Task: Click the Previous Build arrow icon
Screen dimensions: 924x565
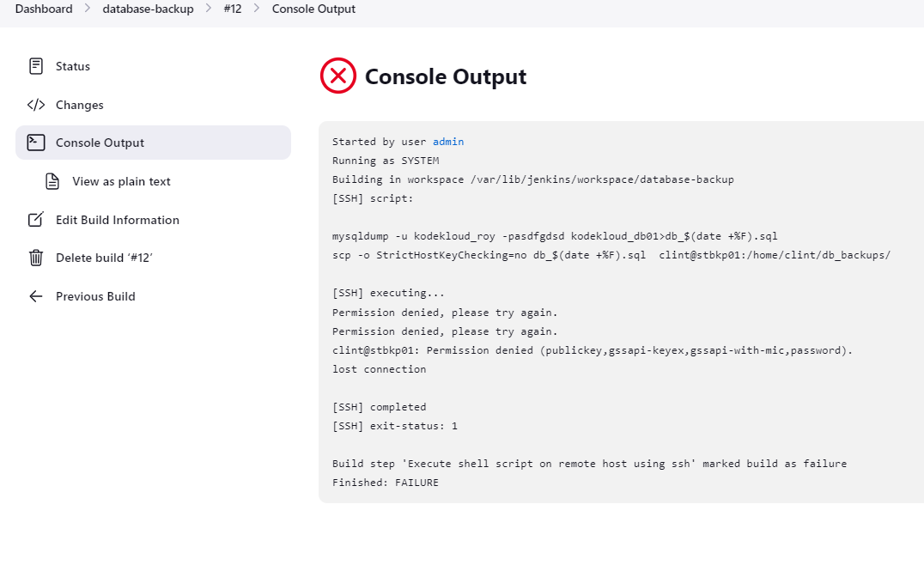Action: (36, 296)
